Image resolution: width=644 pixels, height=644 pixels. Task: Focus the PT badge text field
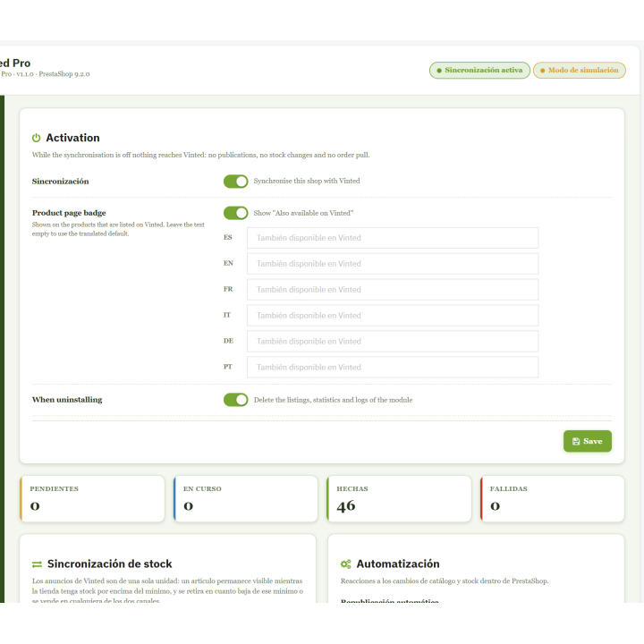click(393, 368)
